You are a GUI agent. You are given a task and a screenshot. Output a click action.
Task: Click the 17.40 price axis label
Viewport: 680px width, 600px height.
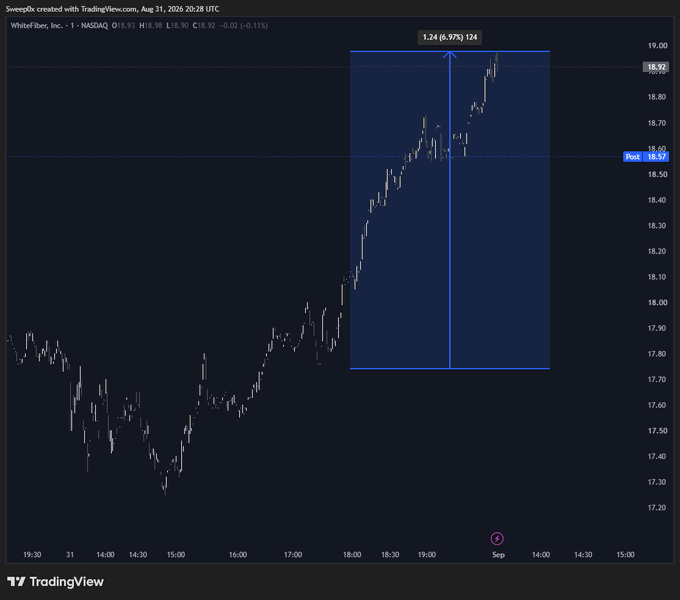point(657,456)
